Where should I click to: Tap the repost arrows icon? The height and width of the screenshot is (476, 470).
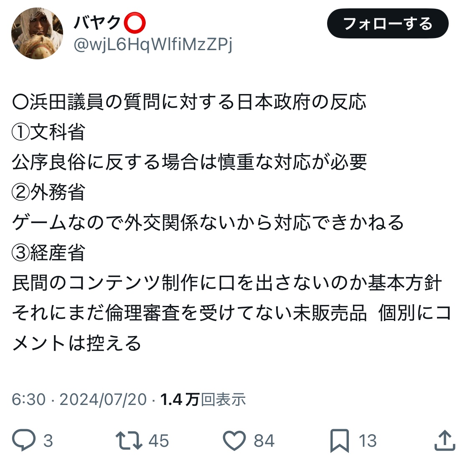129,440
